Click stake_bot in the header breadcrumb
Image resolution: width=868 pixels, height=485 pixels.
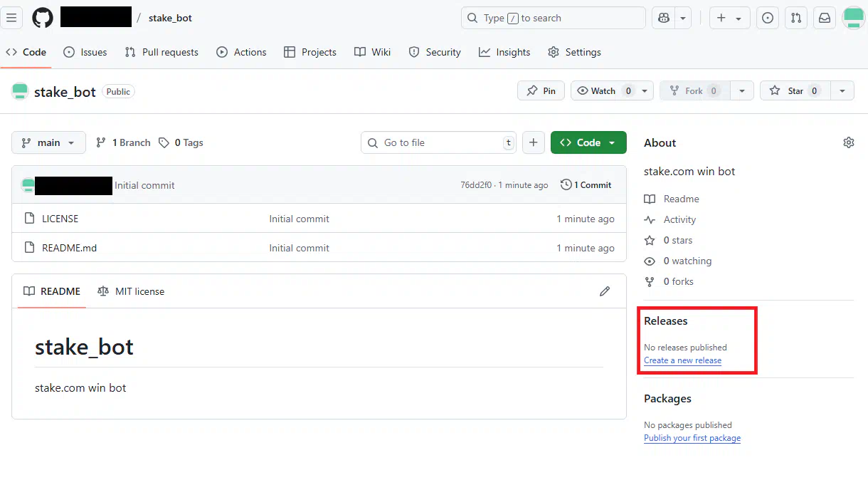170,18
